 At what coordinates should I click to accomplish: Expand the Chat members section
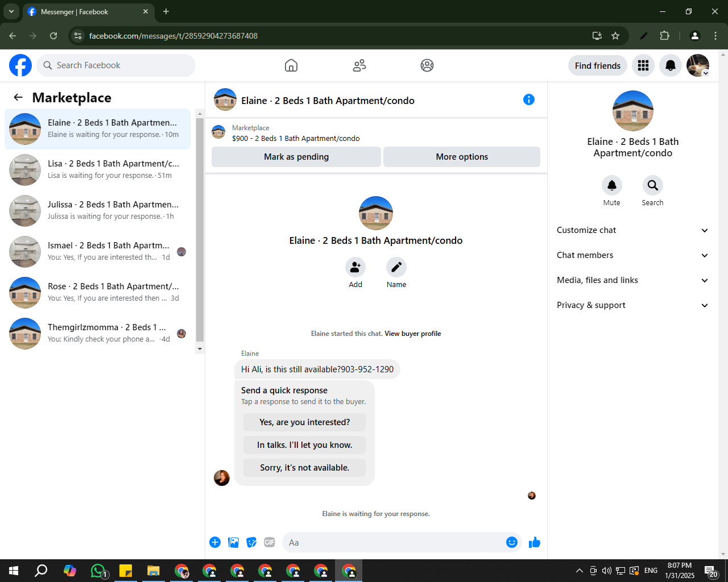tap(633, 255)
